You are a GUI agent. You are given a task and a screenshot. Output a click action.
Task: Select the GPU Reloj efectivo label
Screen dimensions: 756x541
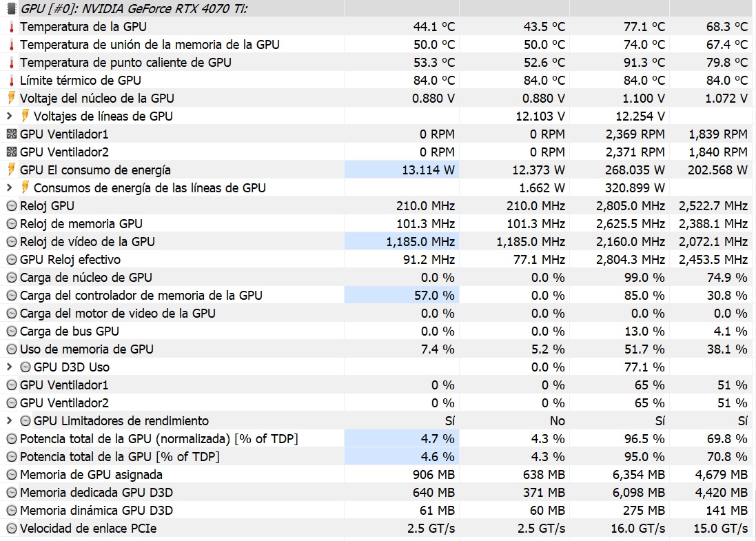click(70, 259)
